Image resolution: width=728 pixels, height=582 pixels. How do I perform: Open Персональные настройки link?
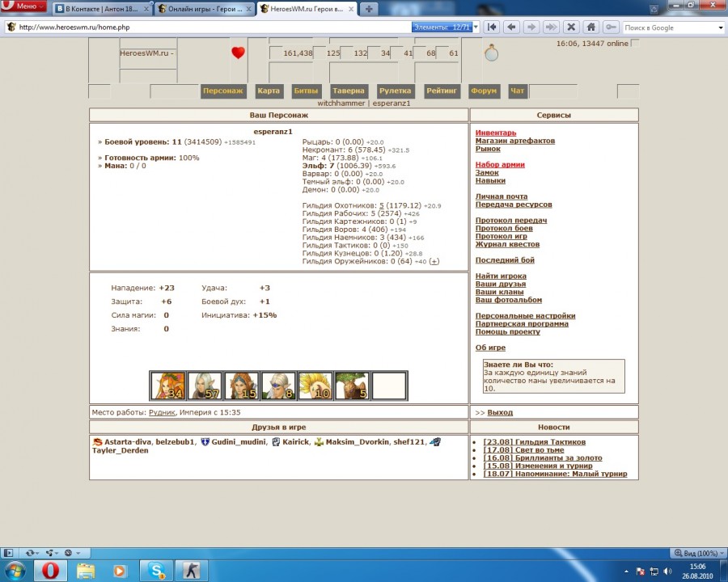[525, 315]
